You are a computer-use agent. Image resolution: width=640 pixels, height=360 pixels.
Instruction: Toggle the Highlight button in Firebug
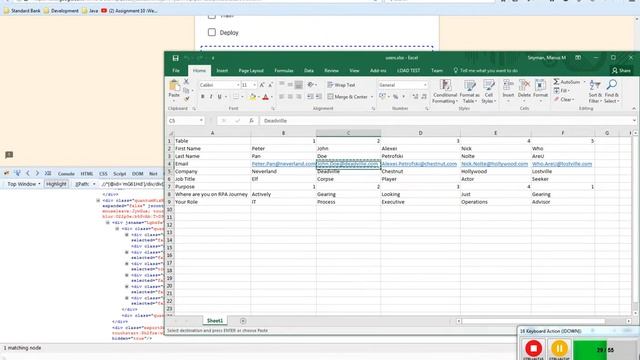56,184
